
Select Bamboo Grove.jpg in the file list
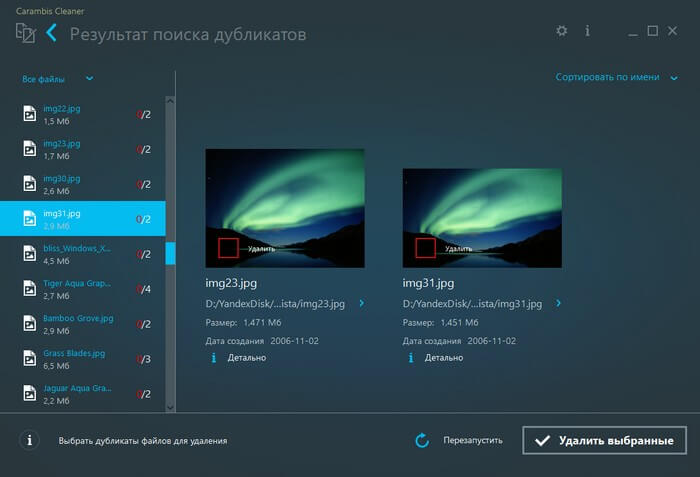point(83,323)
